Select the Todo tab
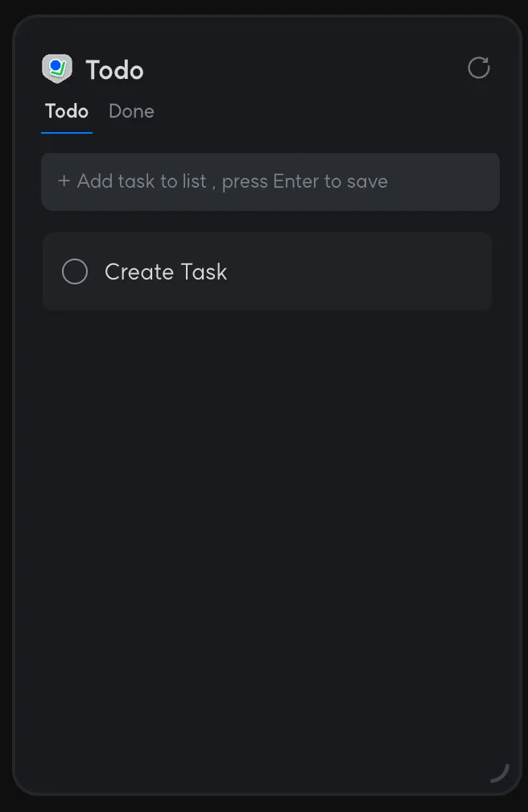 pyautogui.click(x=67, y=111)
